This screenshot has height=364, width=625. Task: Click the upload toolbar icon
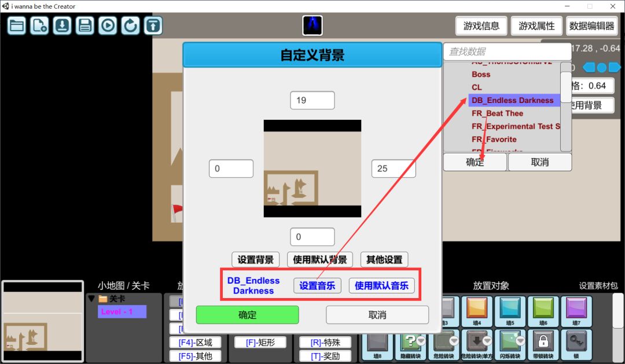coord(153,25)
